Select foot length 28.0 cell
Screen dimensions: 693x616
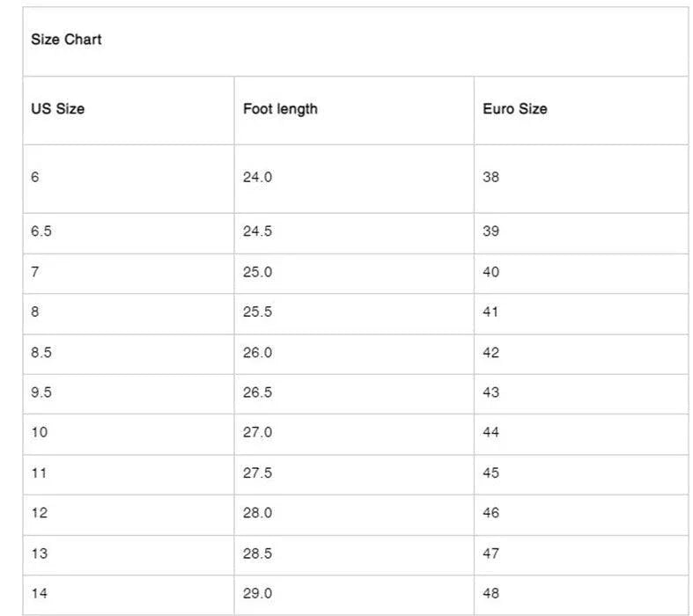click(x=258, y=513)
